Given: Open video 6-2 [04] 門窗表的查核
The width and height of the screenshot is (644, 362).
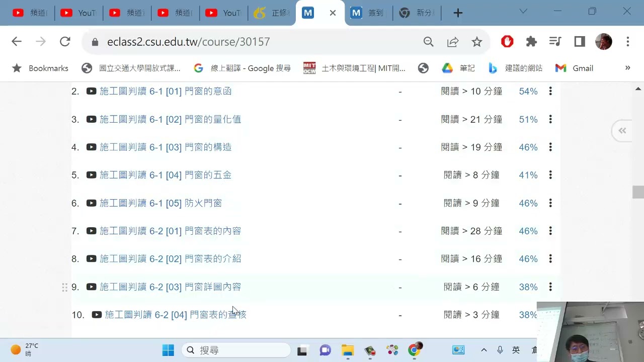Looking at the screenshot, I should [x=176, y=315].
